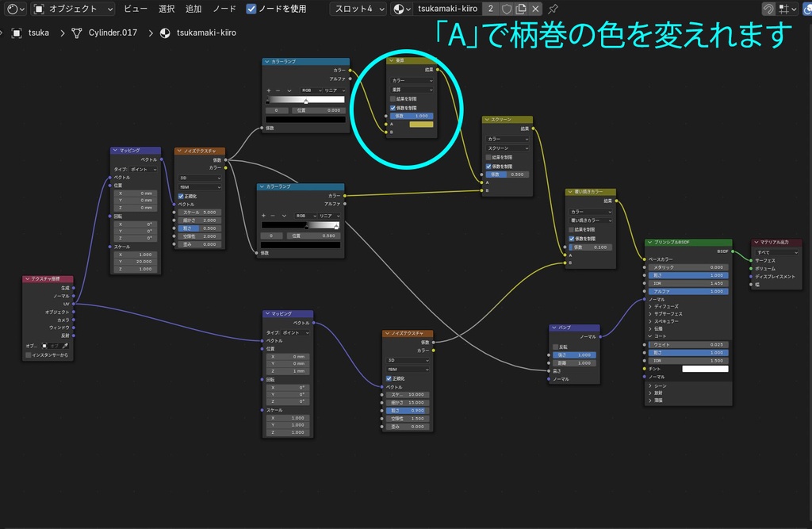Toggle 正規化 in the upper noise texture node
Screen dimensions: 812x529
181,196
